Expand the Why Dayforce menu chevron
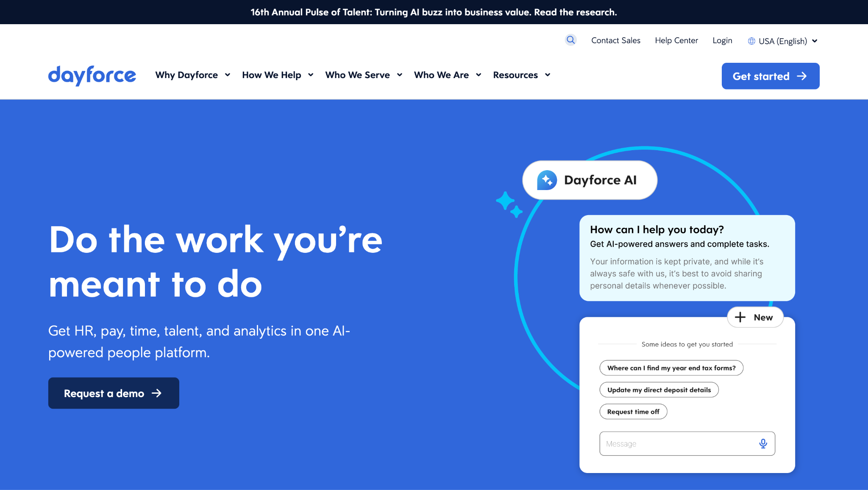This screenshot has height=490, width=868. 228,75
